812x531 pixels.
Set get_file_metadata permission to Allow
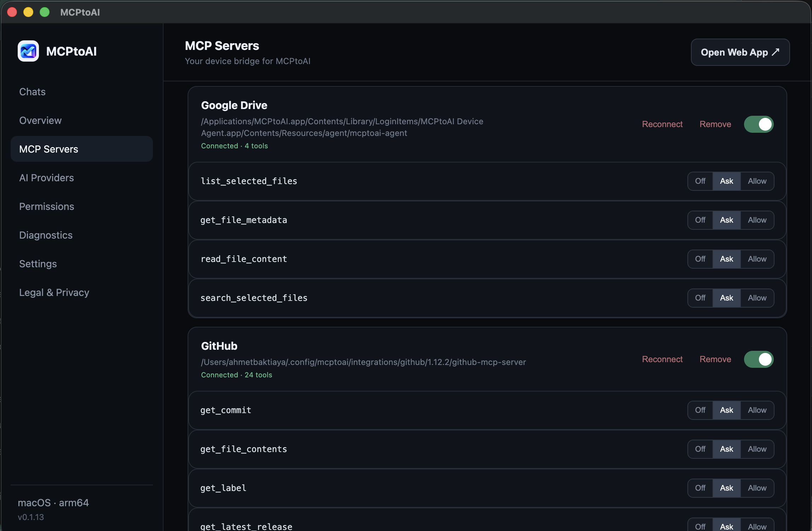coord(757,220)
